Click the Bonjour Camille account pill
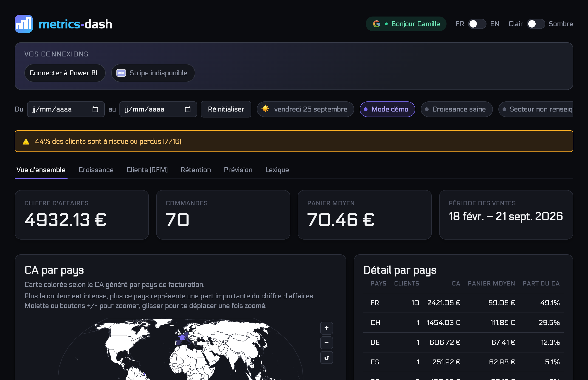The width and height of the screenshot is (588, 380). click(x=406, y=24)
